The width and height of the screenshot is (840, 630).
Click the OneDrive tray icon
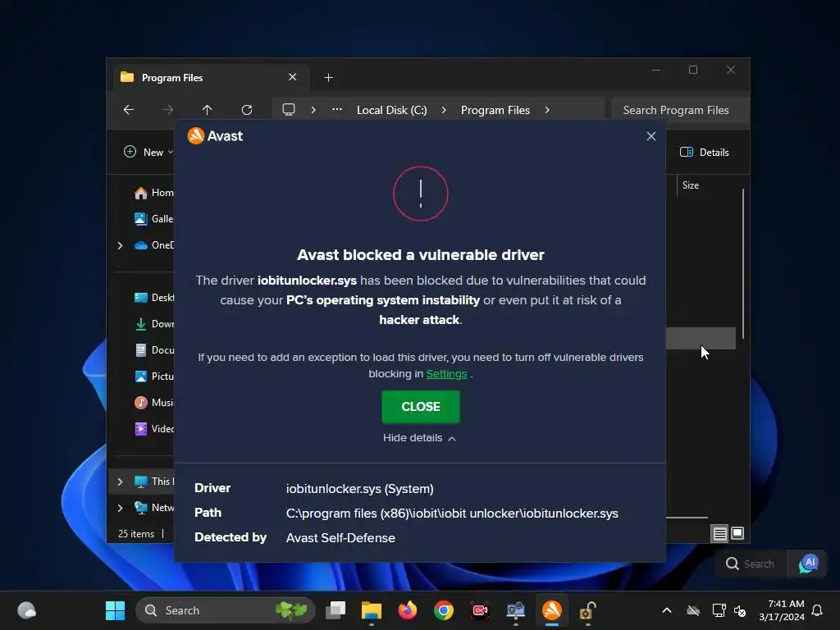(x=693, y=610)
